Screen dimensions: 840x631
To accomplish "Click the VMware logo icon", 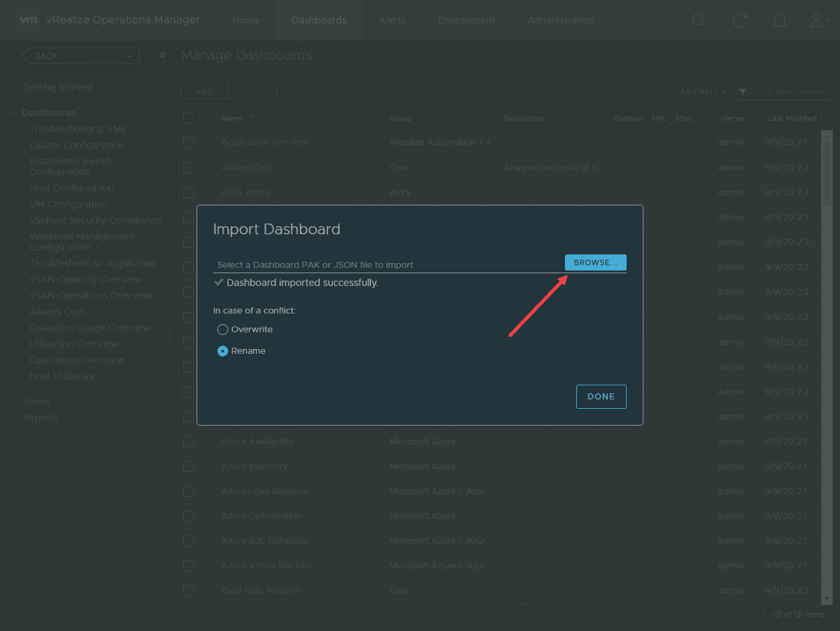I will point(28,20).
